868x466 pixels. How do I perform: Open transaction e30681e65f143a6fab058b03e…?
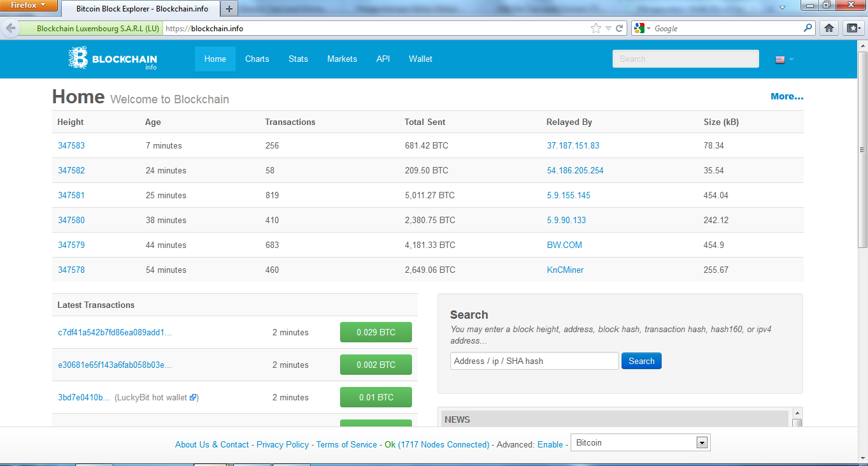pyautogui.click(x=115, y=365)
